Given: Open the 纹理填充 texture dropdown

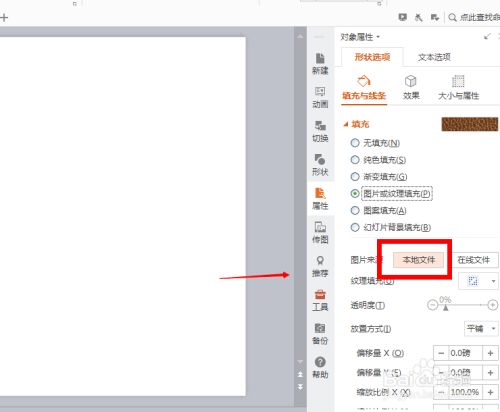Looking at the screenshot, I should coord(478,281).
